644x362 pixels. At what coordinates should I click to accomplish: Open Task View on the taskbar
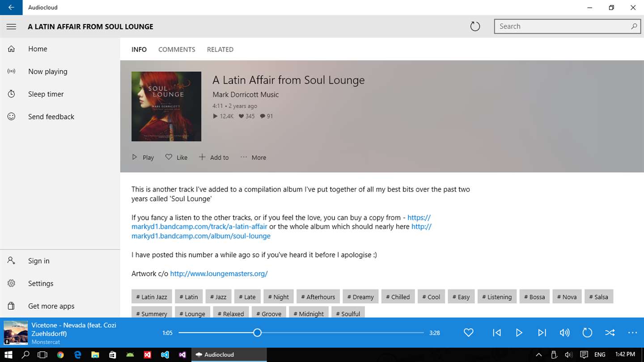pyautogui.click(x=42, y=355)
